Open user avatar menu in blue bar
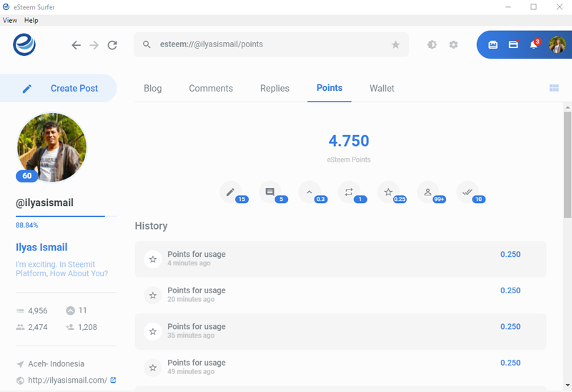This screenshot has height=392, width=572. [557, 44]
